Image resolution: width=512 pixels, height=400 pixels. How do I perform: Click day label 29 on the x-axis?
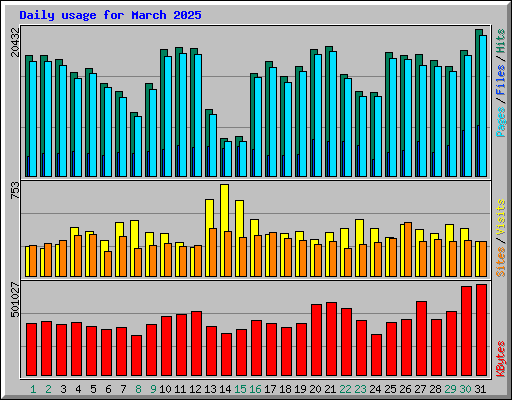(450, 389)
